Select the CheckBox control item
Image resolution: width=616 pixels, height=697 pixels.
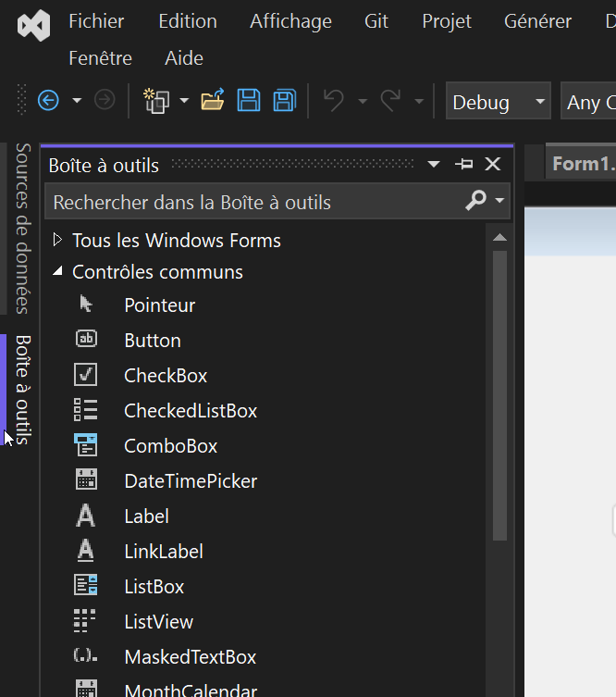[x=166, y=376]
